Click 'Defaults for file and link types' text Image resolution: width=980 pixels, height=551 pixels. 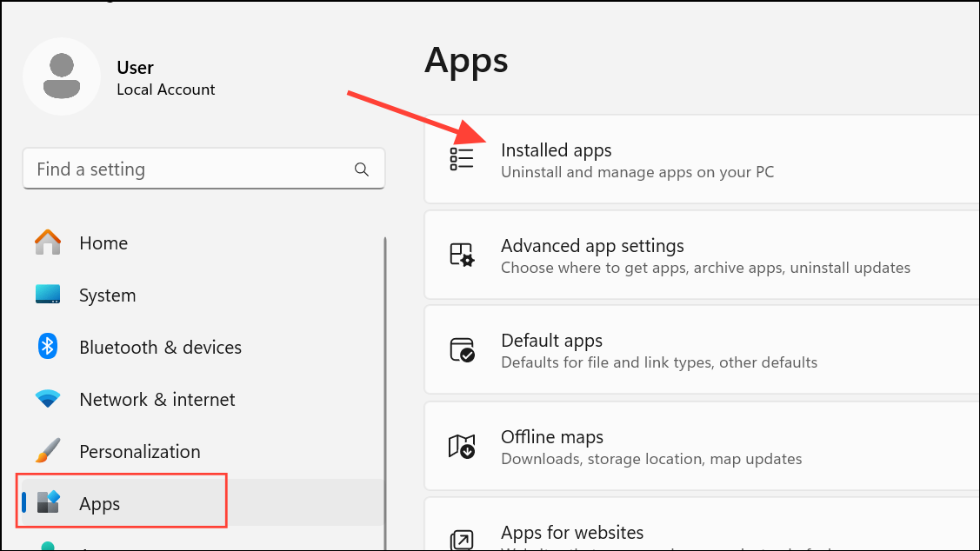(659, 363)
